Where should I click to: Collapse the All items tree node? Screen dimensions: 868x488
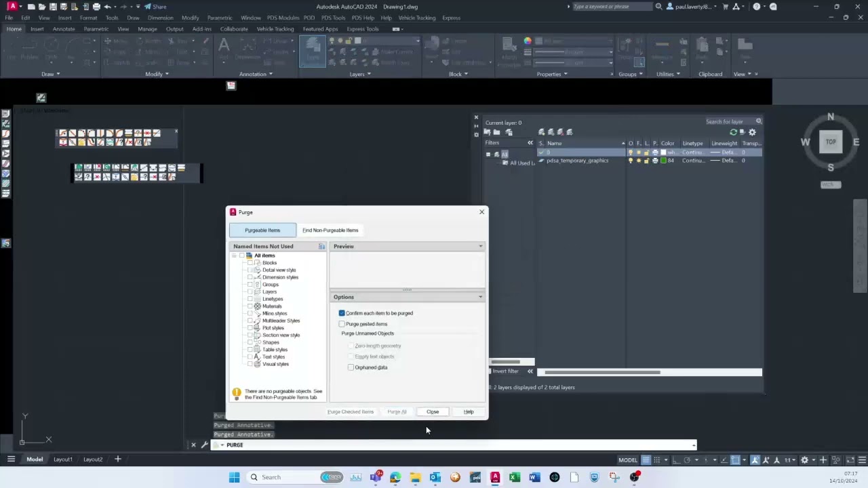(234, 256)
